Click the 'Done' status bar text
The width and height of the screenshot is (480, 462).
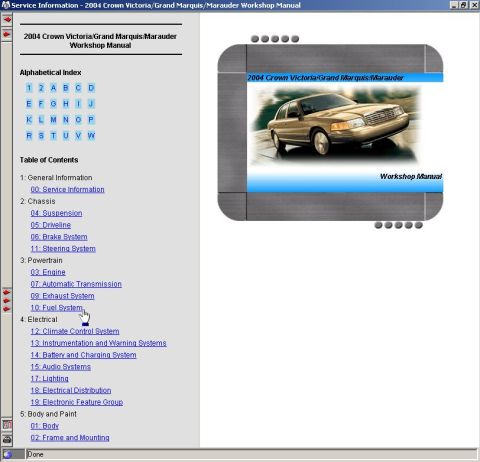pyautogui.click(x=35, y=454)
